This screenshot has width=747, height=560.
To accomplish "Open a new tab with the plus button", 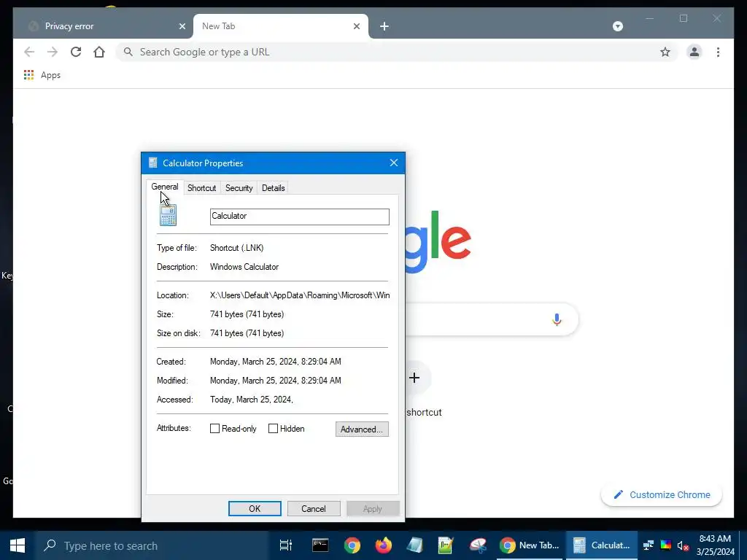I will 384,26.
